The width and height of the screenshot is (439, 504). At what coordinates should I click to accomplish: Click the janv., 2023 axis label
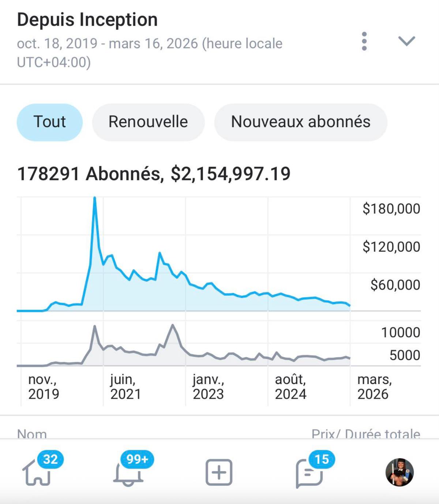pyautogui.click(x=208, y=387)
